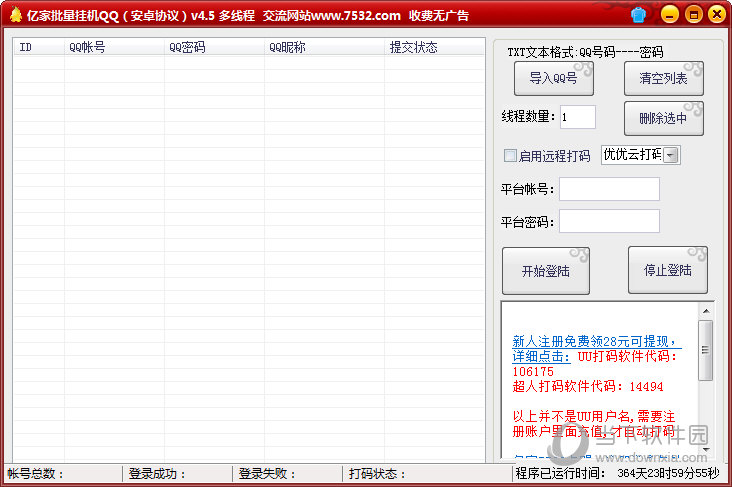Click the 提交状态 column header
Image resolution: width=732 pixels, height=487 pixels.
pos(434,47)
